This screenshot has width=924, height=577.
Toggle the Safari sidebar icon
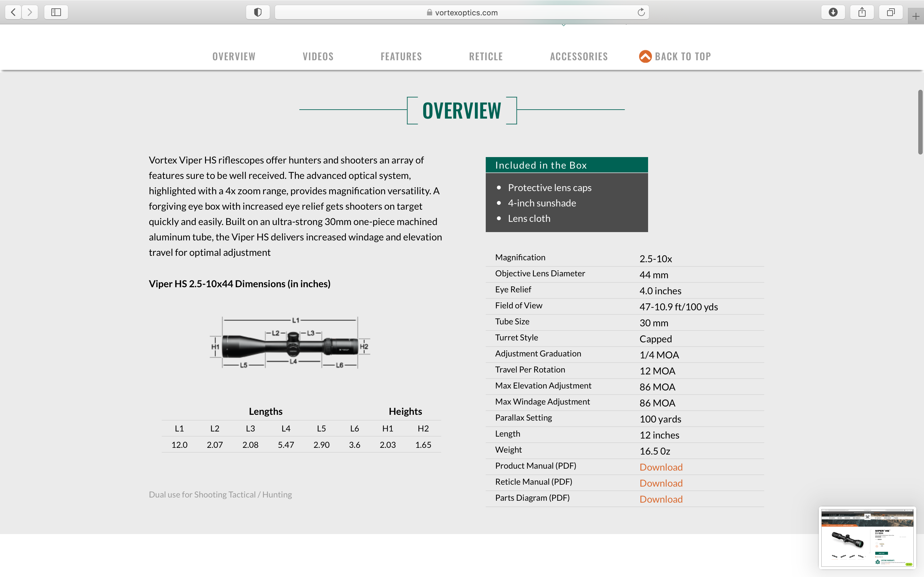click(x=56, y=12)
